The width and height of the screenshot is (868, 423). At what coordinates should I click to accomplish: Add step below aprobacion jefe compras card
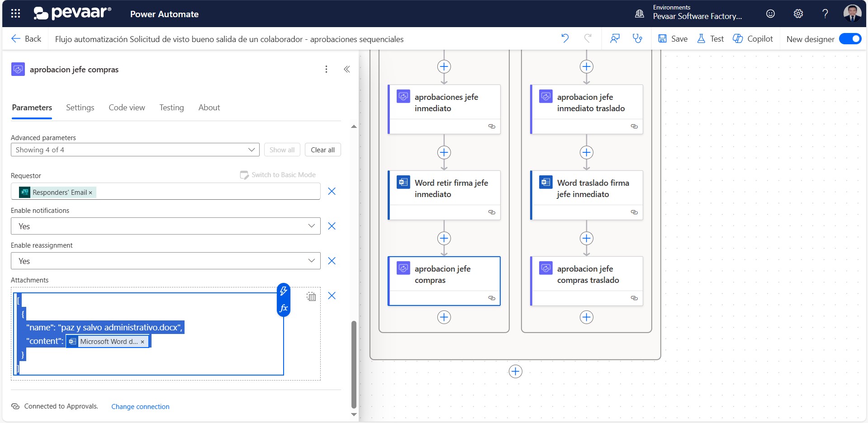pos(444,317)
